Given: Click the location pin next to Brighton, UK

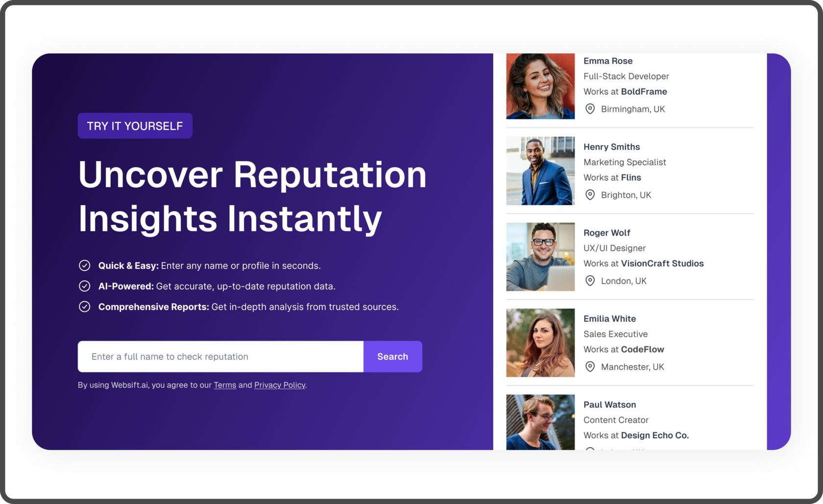Looking at the screenshot, I should [590, 195].
